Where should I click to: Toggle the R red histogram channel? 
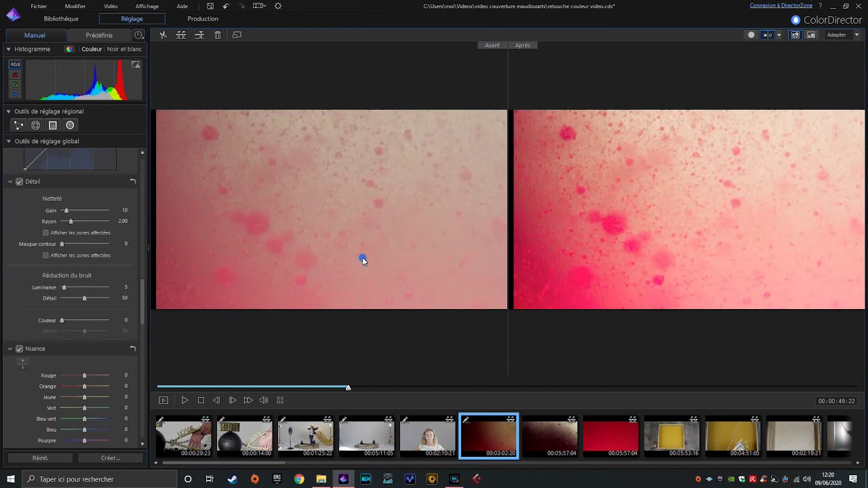[x=15, y=75]
